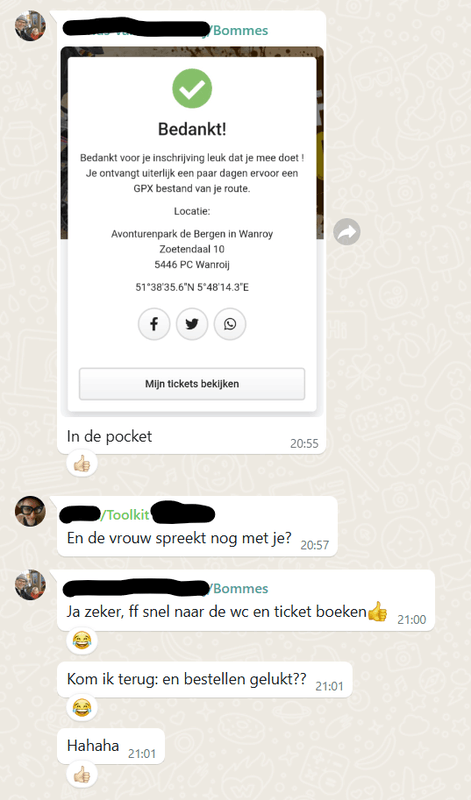Open the green checkmark confirmation image
The image size is (471, 800).
(x=192, y=88)
